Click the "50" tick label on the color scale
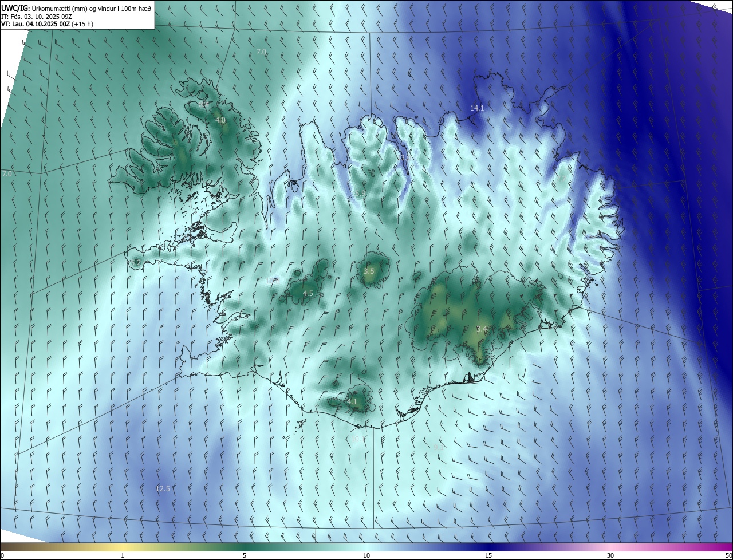 pyautogui.click(x=728, y=555)
